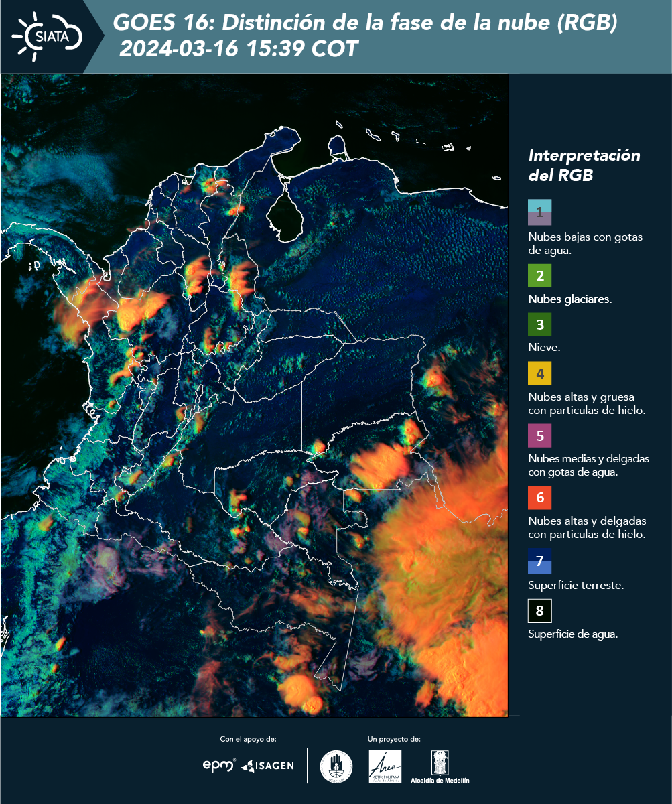Viewport: 672px width, 804px height.
Task: Click the 'Con el apoyo de:' text
Action: point(248,739)
